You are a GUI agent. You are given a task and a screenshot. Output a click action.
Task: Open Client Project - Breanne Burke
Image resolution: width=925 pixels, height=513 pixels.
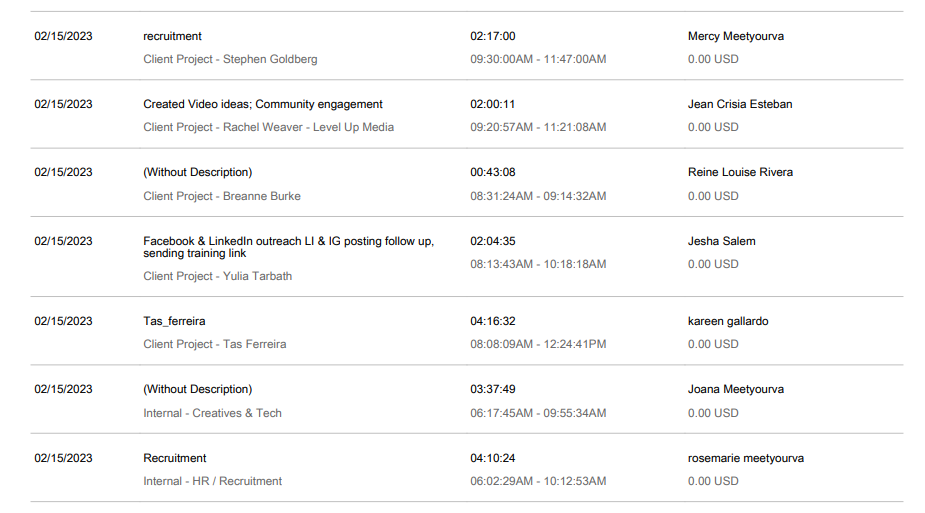point(222,196)
